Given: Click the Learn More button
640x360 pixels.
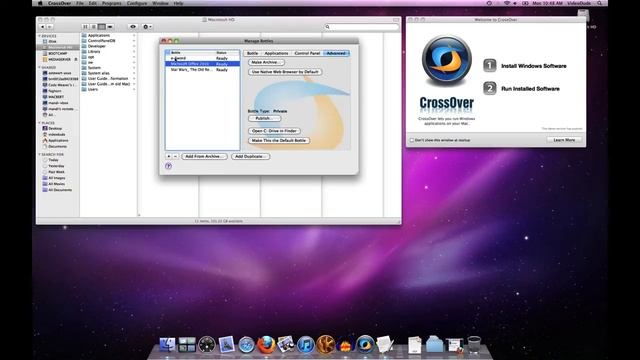Looking at the screenshot, I should pyautogui.click(x=564, y=140).
